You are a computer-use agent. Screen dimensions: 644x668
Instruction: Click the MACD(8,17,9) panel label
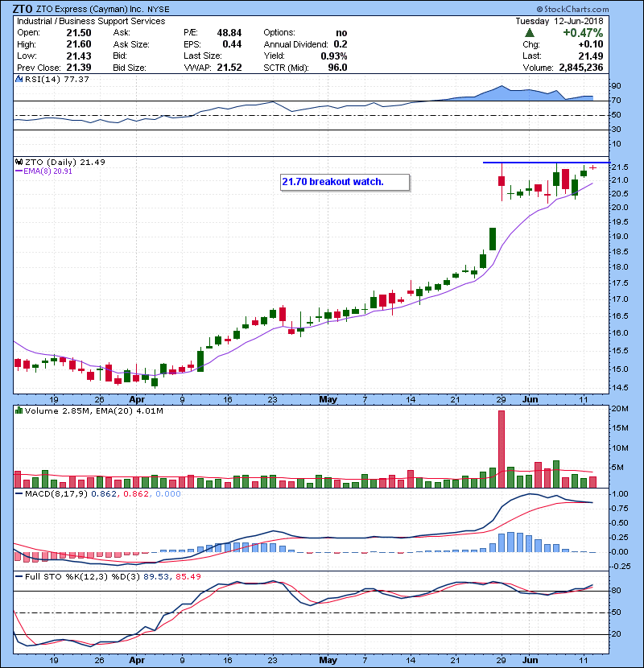pos(56,494)
